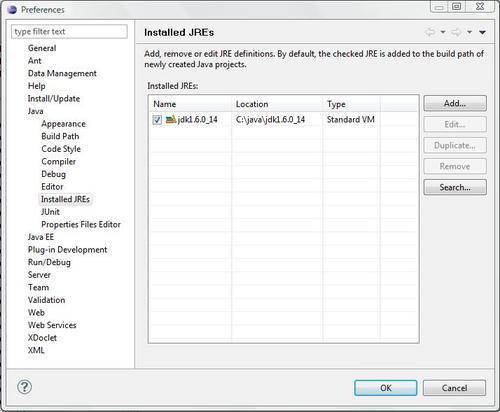500x412 pixels.
Task: Click the filter text input field
Action: point(69,32)
